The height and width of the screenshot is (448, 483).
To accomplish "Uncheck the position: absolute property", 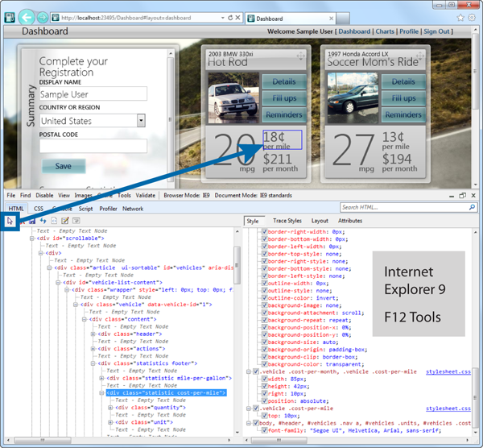I will click(x=264, y=400).
